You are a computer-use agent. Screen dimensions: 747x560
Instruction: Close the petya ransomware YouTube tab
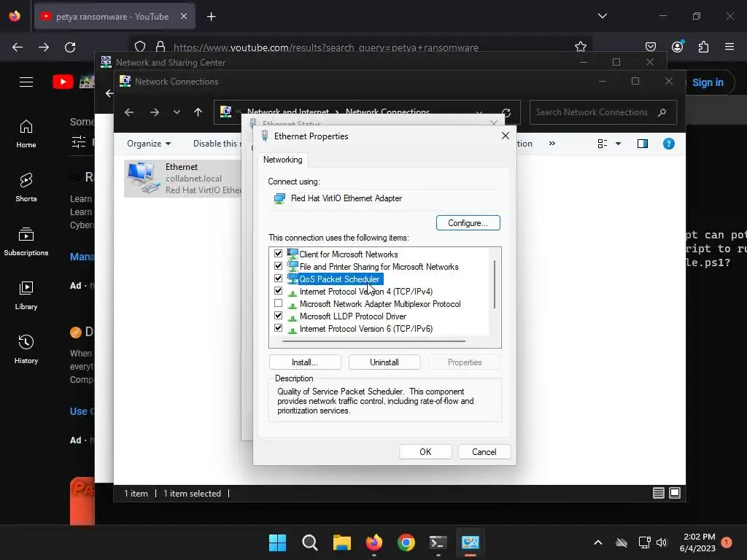tap(183, 16)
